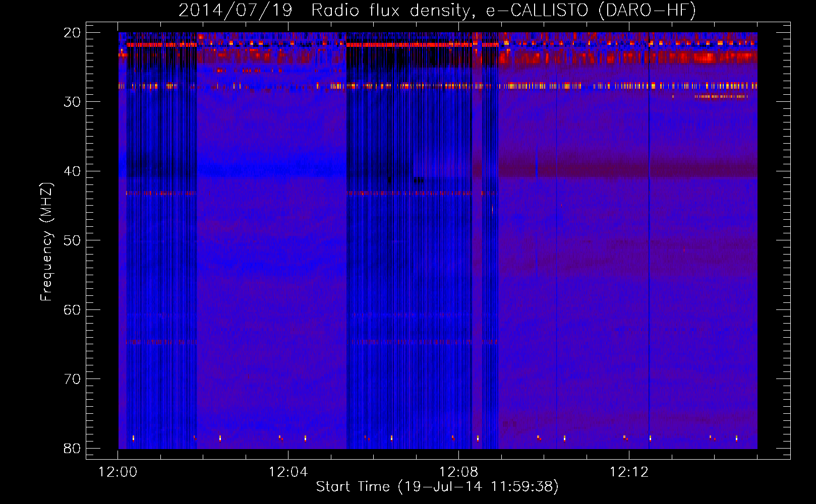Click the plot title '2014/07/19 Radio flux density'
This screenshot has height=504, width=816.
point(437,11)
